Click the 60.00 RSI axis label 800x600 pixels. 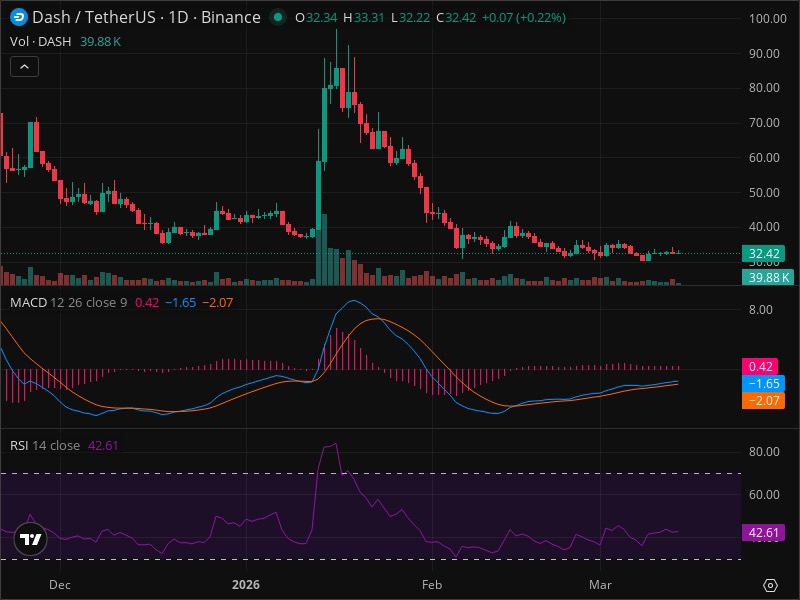[x=764, y=494]
